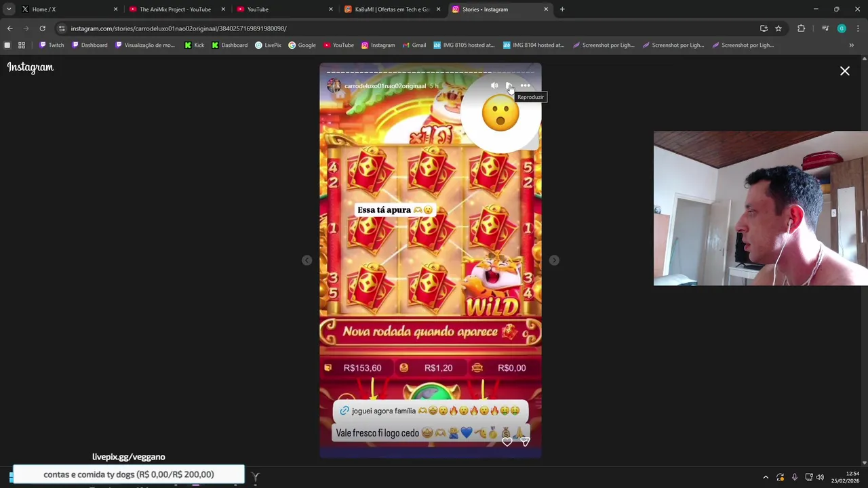This screenshot has height=488, width=868.
Task: Open the volume tray icon
Action: (x=820, y=477)
